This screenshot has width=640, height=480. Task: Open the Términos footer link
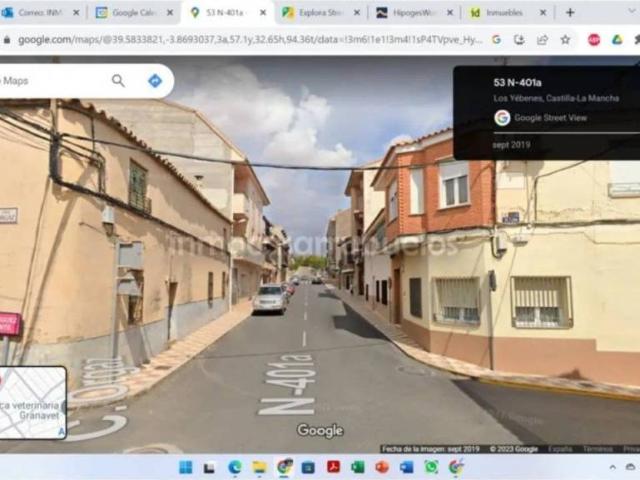click(598, 449)
